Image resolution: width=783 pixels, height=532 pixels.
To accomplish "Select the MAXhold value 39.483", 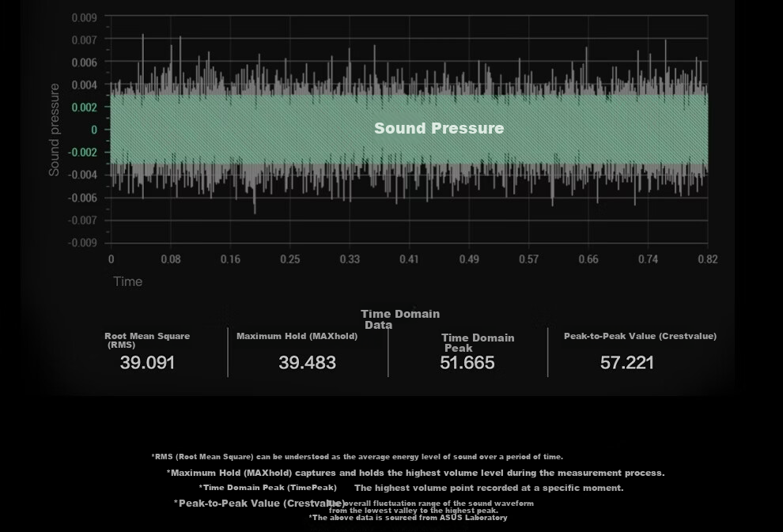I will [307, 363].
